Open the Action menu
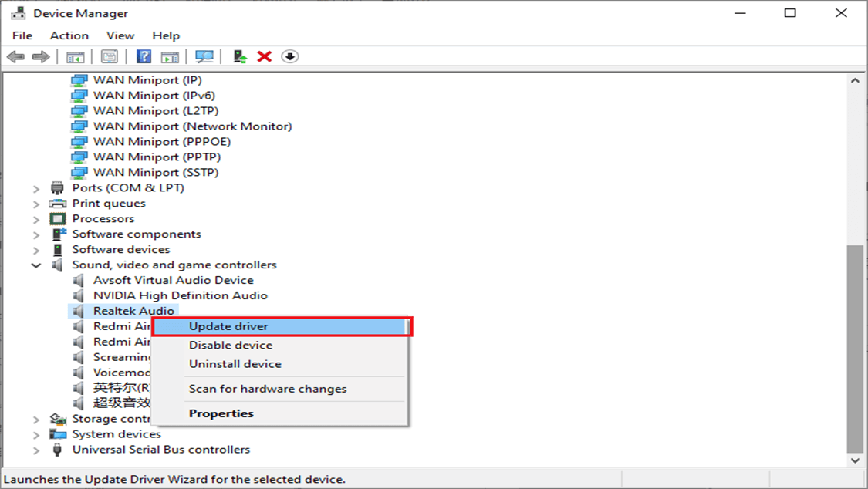Screen dimensions: 868x489 pyautogui.click(x=69, y=35)
